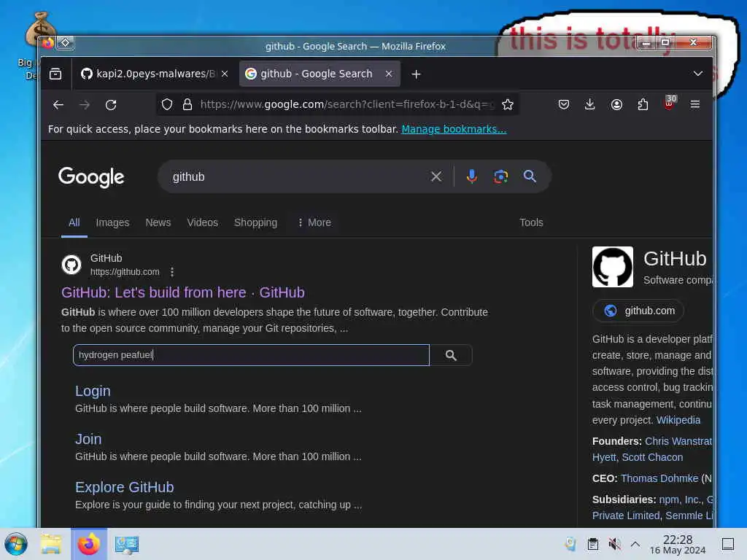
Task: Open Scott Chacon founder link
Action: click(x=652, y=457)
